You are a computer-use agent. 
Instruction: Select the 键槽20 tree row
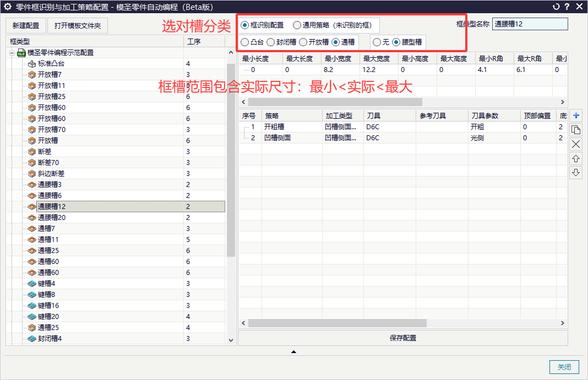tap(116, 317)
